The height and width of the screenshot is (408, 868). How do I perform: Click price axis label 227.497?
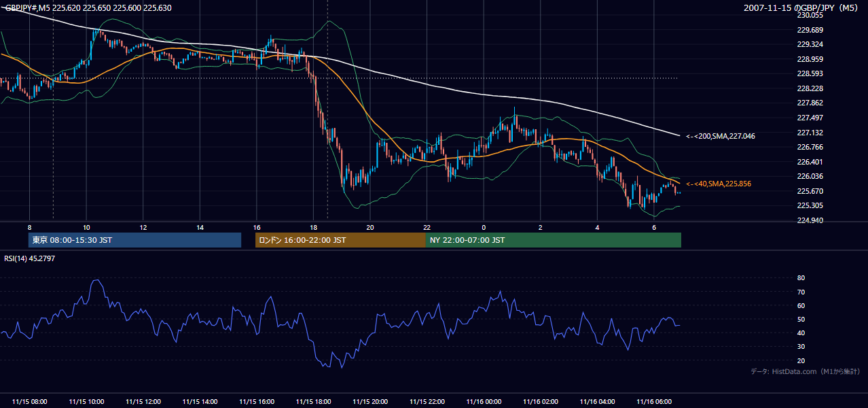tap(810, 118)
